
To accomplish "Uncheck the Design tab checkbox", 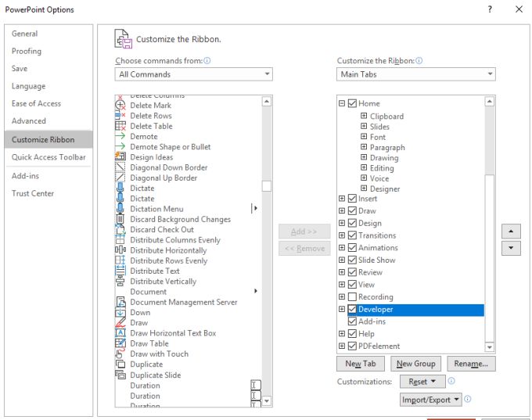I will [x=353, y=223].
